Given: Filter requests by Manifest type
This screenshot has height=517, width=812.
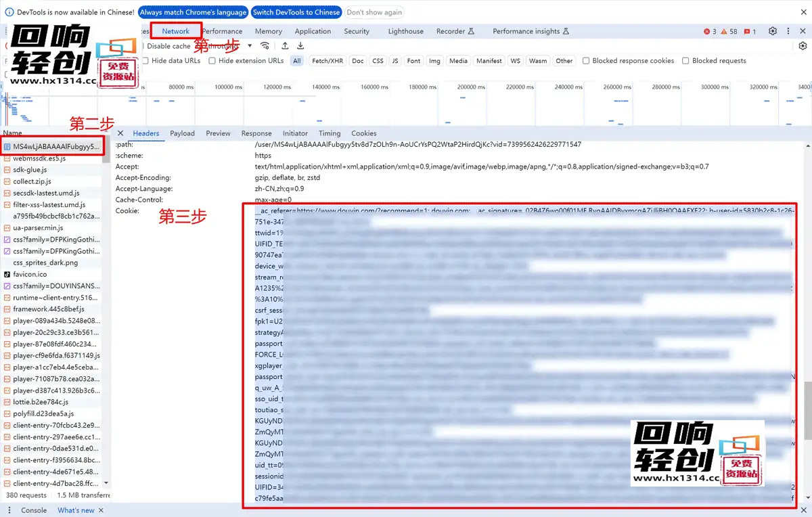Looking at the screenshot, I should [489, 61].
